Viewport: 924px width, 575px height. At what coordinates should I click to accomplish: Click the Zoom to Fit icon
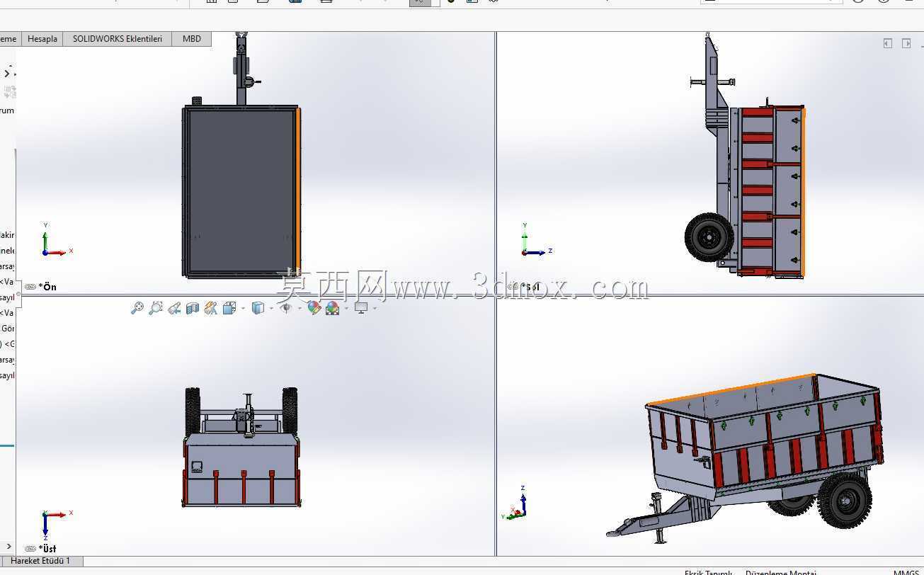pyautogui.click(x=137, y=308)
